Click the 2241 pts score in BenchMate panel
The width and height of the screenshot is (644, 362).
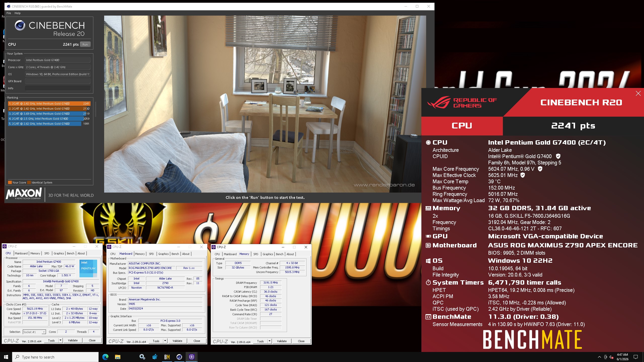point(573,126)
